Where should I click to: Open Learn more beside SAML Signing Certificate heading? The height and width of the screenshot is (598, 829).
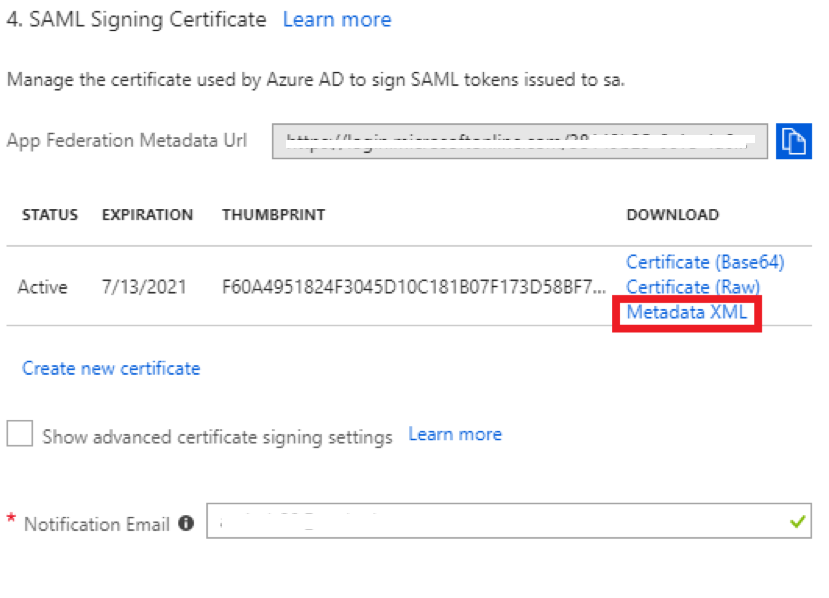(337, 19)
